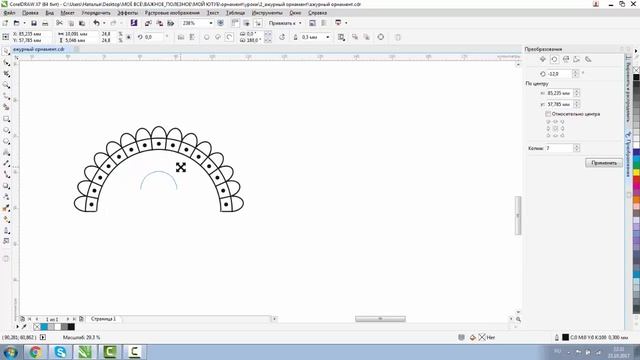The width and height of the screenshot is (640, 360).
Task: Open the dropdown arrow beside the Open icon
Action: (24, 23)
